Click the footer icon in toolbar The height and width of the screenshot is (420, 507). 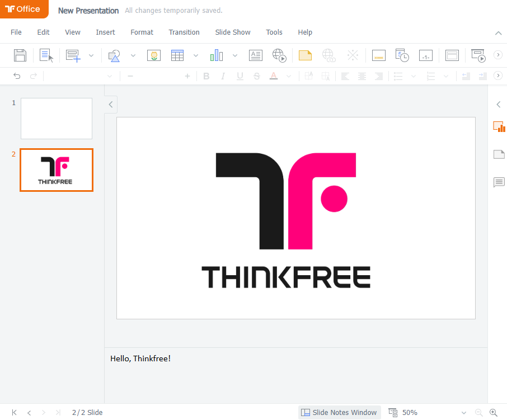[379, 55]
